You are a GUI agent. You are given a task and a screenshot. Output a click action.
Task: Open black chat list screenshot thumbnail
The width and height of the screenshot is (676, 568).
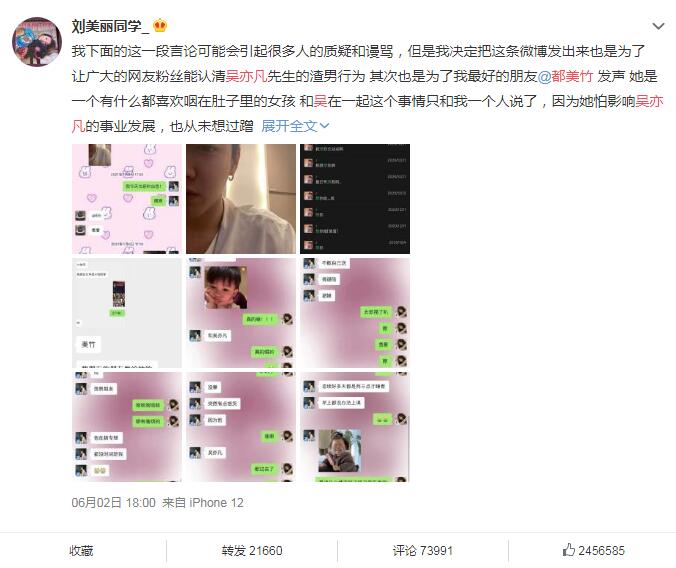[x=355, y=199]
